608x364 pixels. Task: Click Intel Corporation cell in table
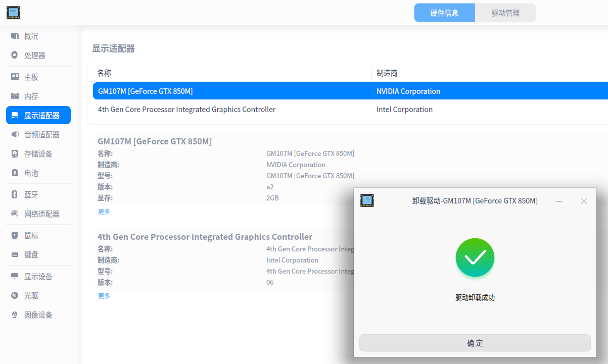[404, 109]
